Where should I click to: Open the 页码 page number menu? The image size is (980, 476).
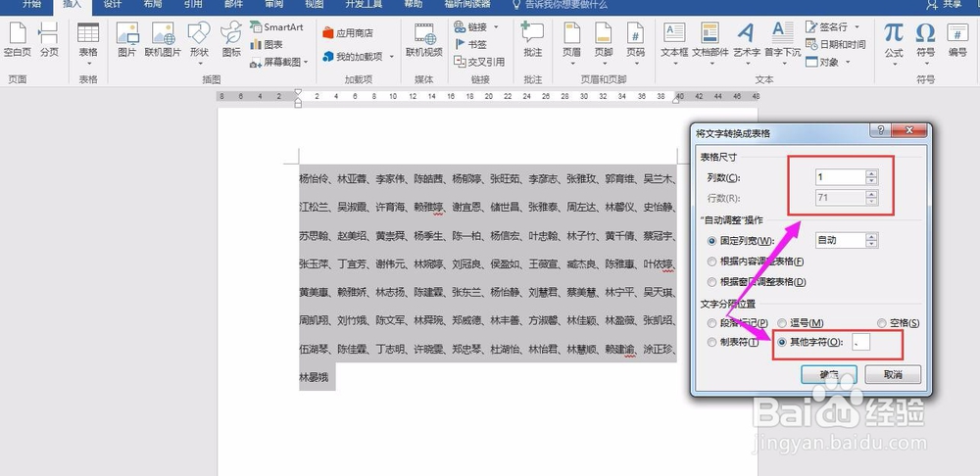pos(636,44)
